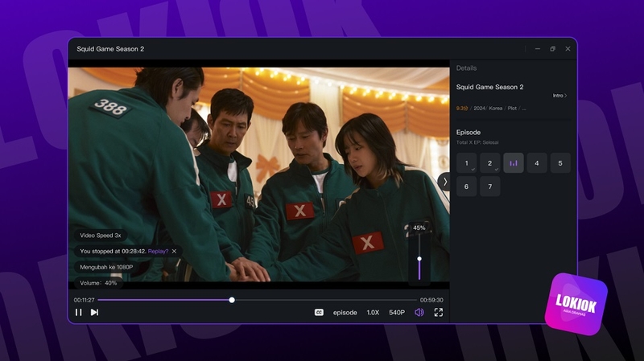The image size is (644, 361).
Task: Select episode 7
Action: tap(490, 187)
